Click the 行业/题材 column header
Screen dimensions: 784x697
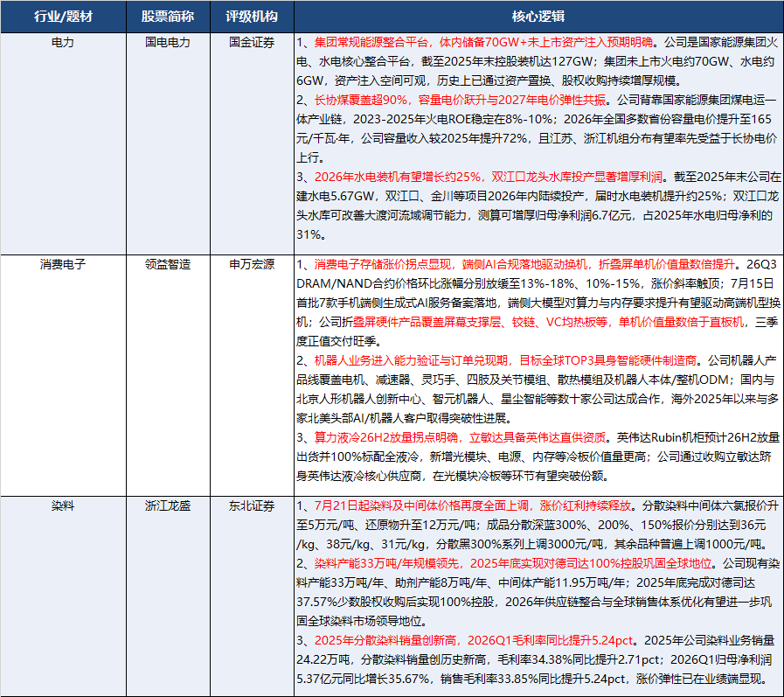point(63,17)
